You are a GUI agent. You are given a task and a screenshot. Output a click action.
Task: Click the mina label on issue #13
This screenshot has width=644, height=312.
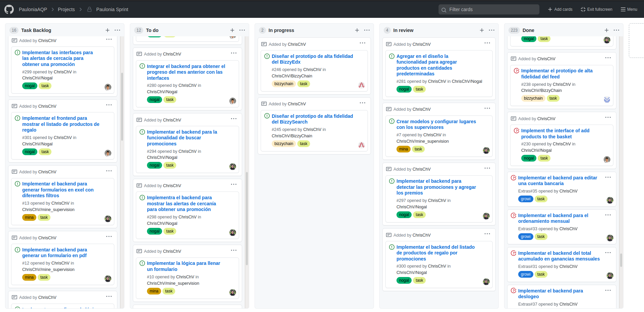coord(29,217)
